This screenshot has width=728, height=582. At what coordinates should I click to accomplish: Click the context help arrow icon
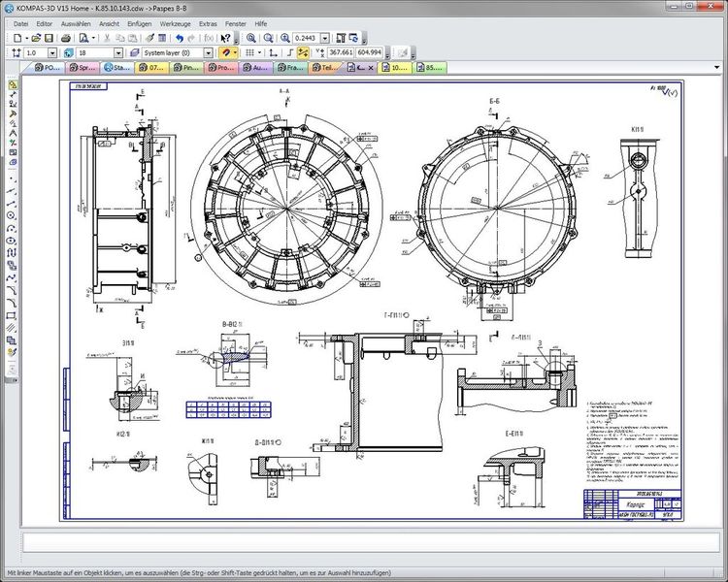226,37
